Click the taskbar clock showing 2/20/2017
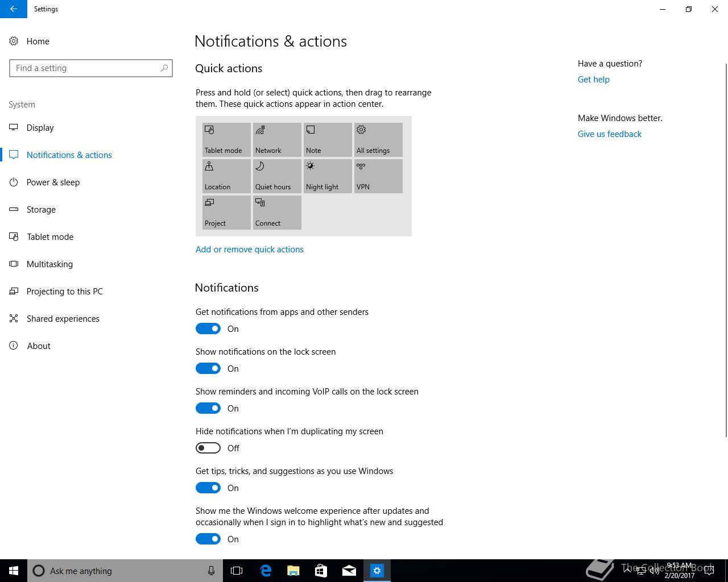728x582 pixels. pyautogui.click(x=680, y=571)
